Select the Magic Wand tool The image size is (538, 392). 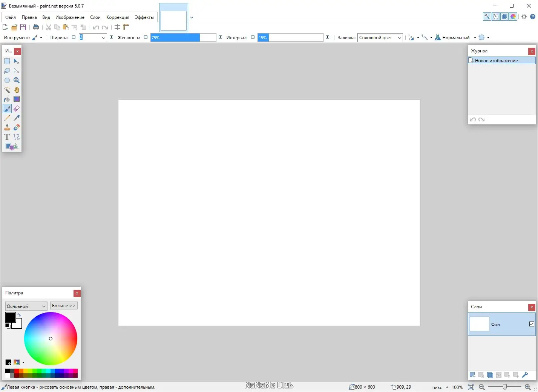click(7, 90)
